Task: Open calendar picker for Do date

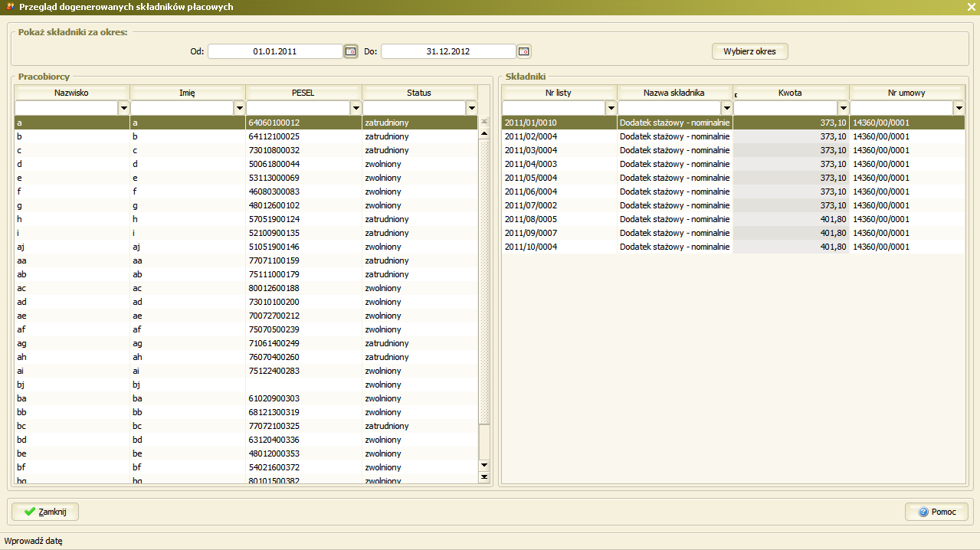Action: point(524,51)
